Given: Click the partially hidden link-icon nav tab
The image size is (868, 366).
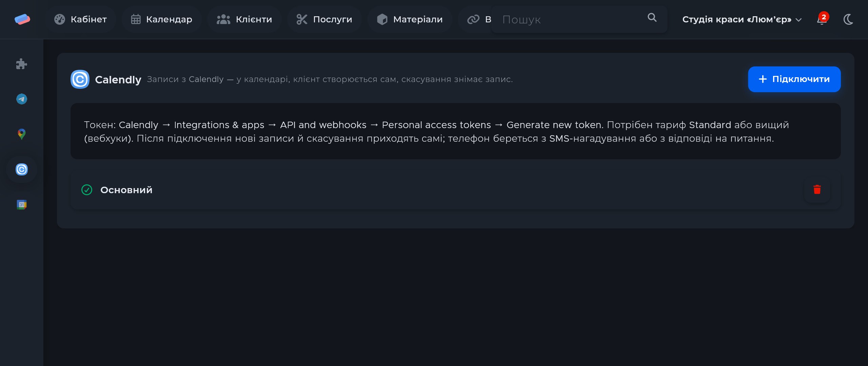Looking at the screenshot, I should tap(475, 19).
